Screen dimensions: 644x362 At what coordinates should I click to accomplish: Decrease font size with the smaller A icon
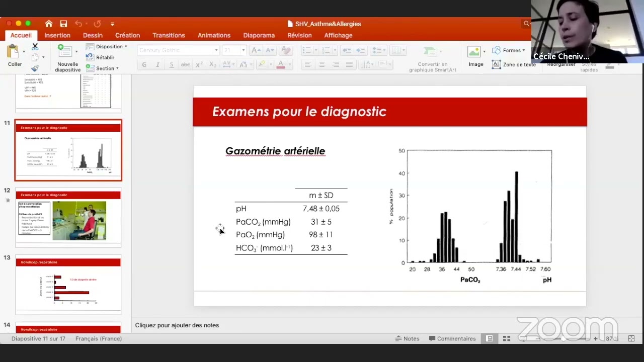click(x=270, y=50)
